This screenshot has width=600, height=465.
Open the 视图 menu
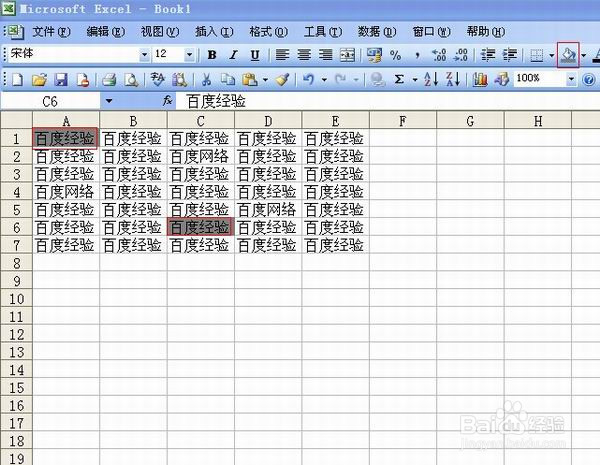[160, 31]
